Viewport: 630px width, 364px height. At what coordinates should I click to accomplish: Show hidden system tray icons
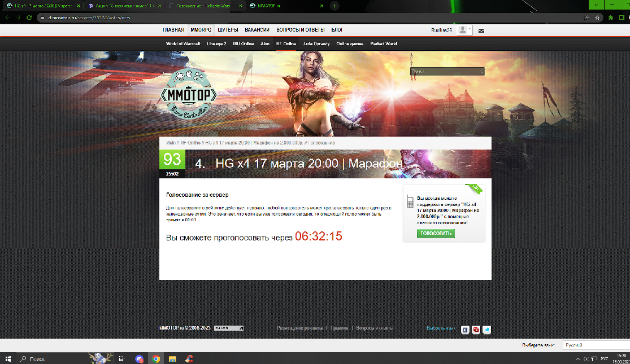pyautogui.click(x=578, y=359)
